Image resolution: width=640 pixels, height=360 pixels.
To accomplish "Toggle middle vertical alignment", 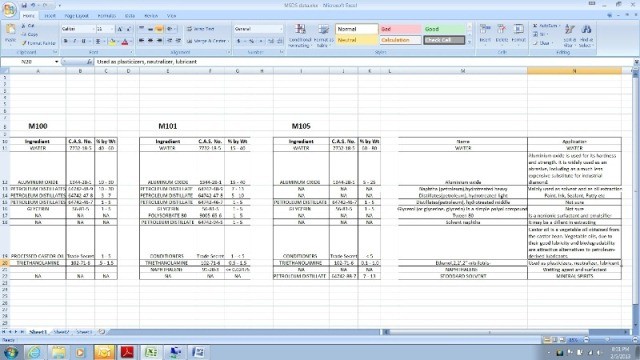I will (150, 29).
